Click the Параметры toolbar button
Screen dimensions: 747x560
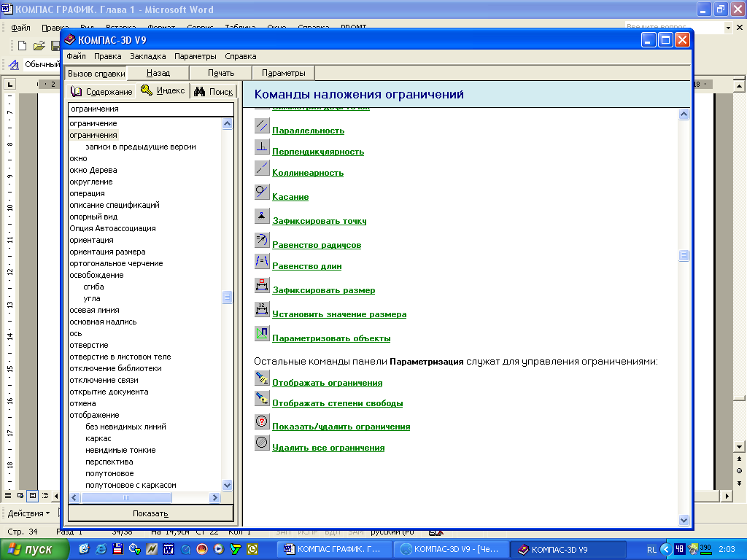point(284,74)
